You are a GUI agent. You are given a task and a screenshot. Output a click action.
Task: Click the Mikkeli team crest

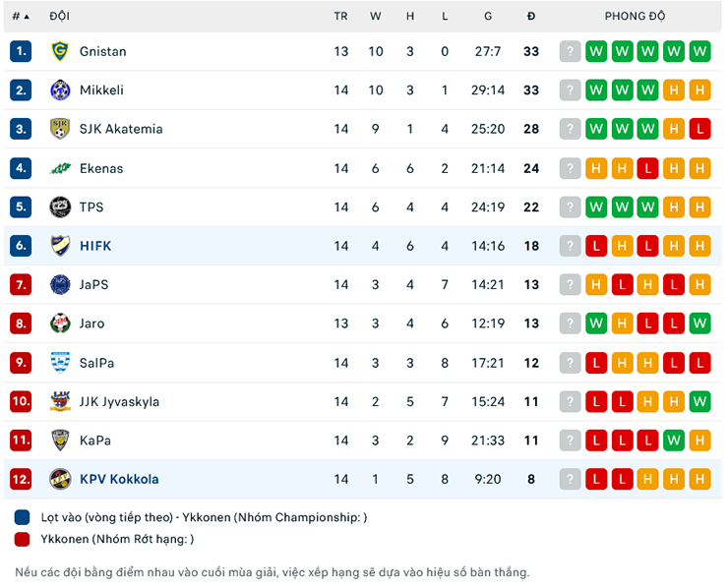(60, 90)
